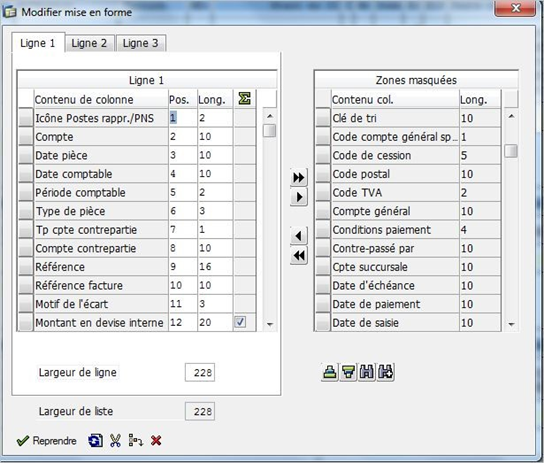
Task: Click down arrow of Zones masquées scrollbar
Action: point(511,325)
